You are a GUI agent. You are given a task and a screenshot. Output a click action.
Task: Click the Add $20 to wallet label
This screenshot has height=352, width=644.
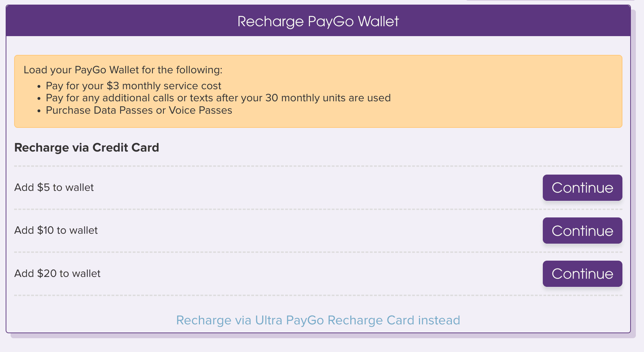click(57, 273)
